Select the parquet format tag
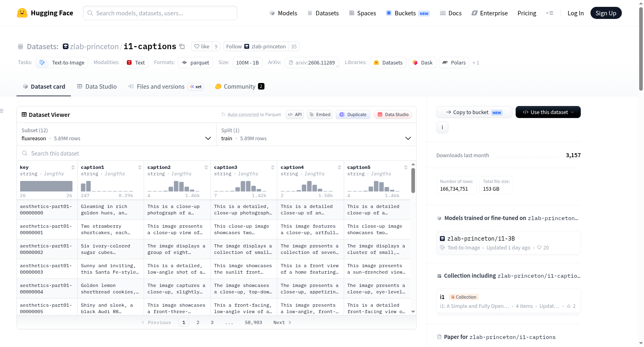 pyautogui.click(x=195, y=62)
